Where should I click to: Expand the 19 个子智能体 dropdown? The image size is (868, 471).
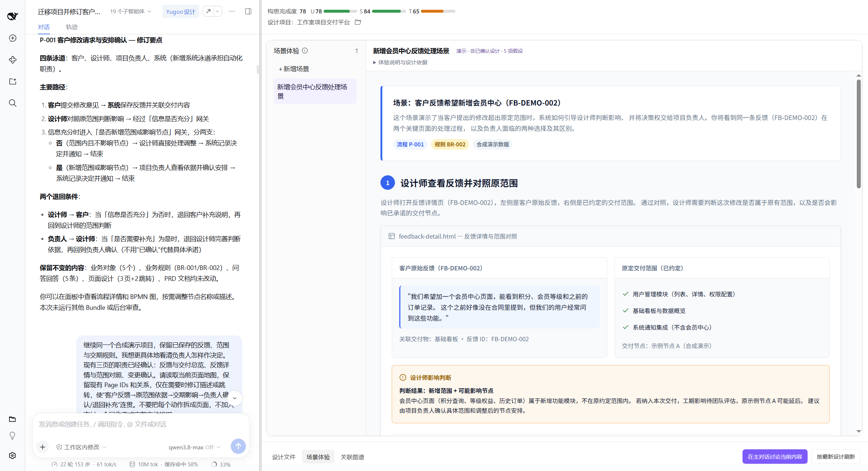pos(131,12)
